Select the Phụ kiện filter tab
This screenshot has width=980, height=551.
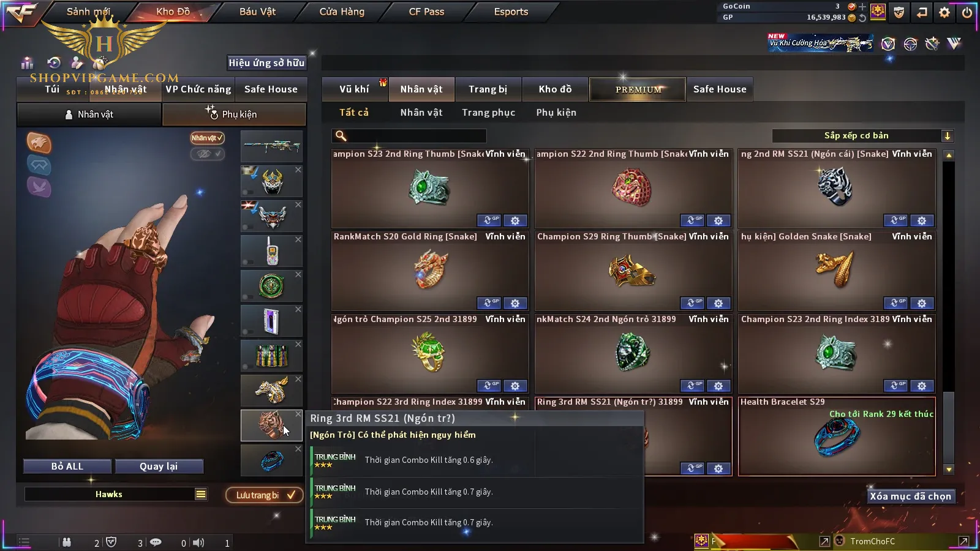(x=556, y=113)
